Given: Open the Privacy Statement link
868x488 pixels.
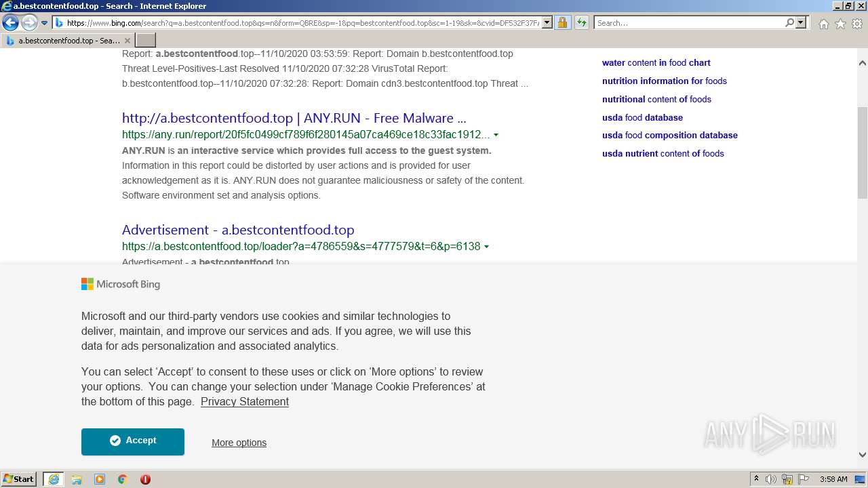Looking at the screenshot, I should pos(245,401).
